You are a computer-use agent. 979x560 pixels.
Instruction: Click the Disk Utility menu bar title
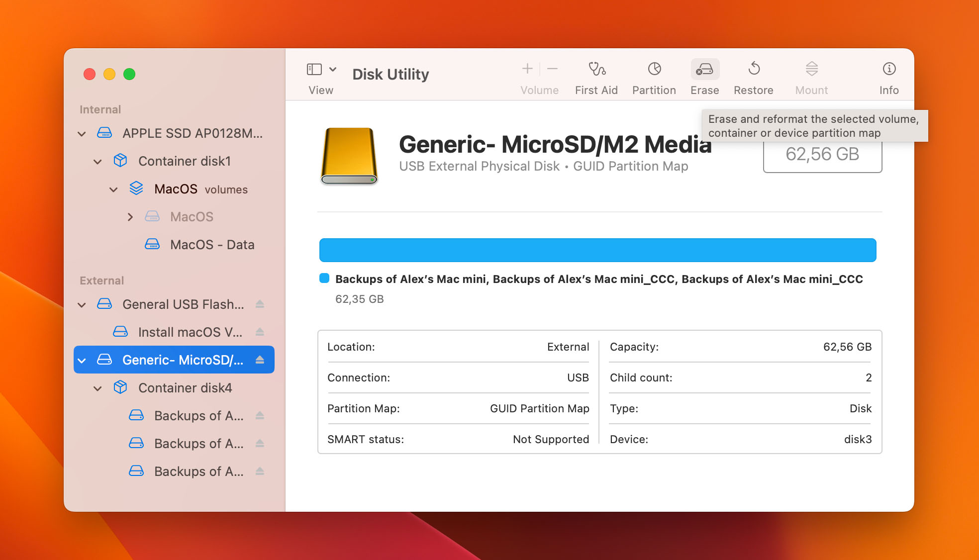pos(390,74)
